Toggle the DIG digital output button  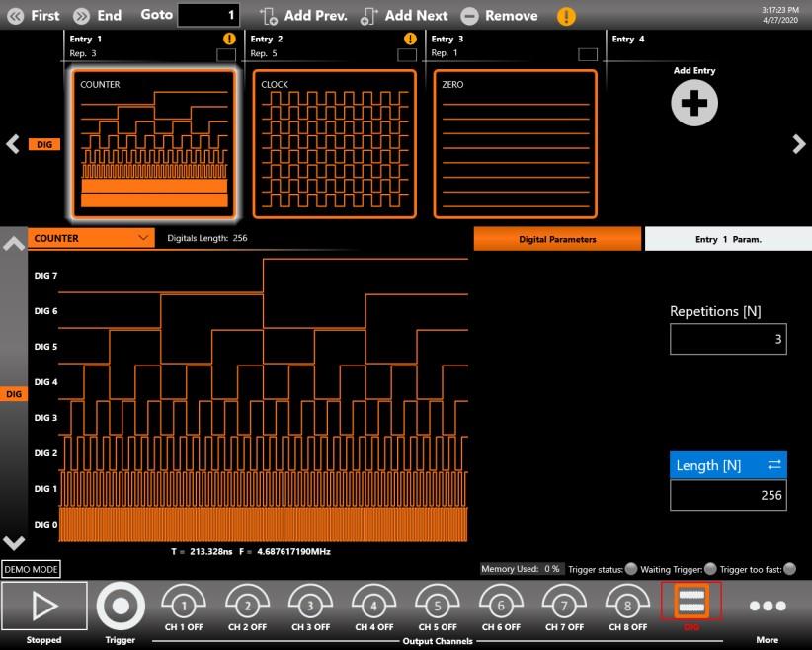click(x=691, y=601)
